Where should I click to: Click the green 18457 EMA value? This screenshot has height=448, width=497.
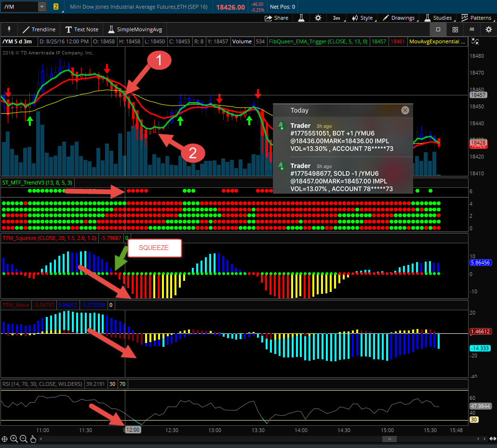[379, 41]
